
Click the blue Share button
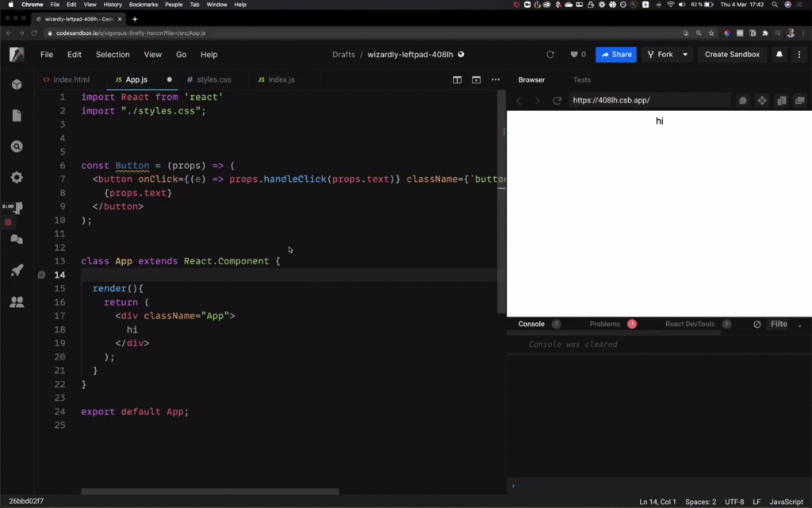pyautogui.click(x=616, y=54)
